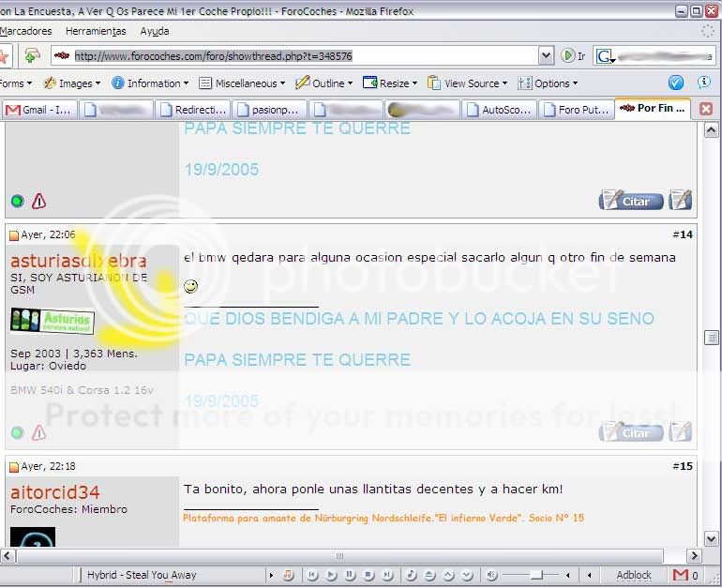The height and width of the screenshot is (588, 722).
Task: Click the media player next track button
Action: pyautogui.click(x=387, y=575)
